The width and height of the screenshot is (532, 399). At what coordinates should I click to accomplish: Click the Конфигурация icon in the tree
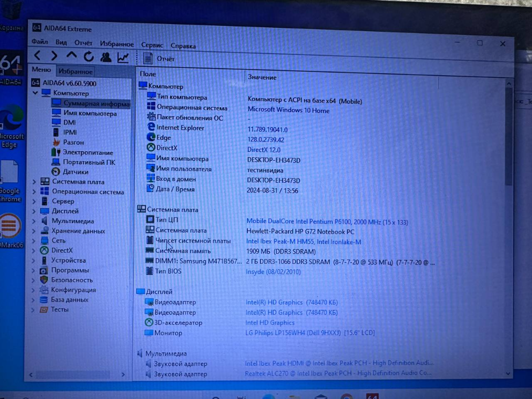pos(44,290)
